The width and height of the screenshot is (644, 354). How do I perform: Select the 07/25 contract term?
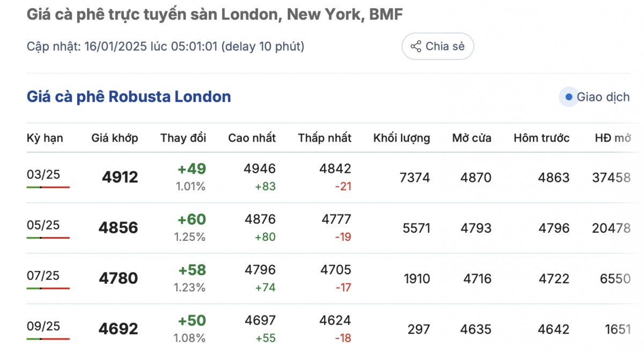43,276
